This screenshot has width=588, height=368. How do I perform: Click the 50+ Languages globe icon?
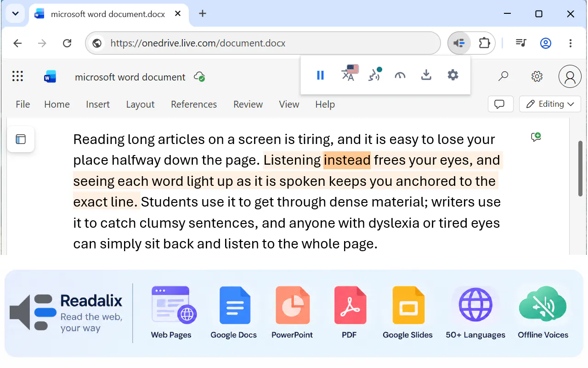475,305
